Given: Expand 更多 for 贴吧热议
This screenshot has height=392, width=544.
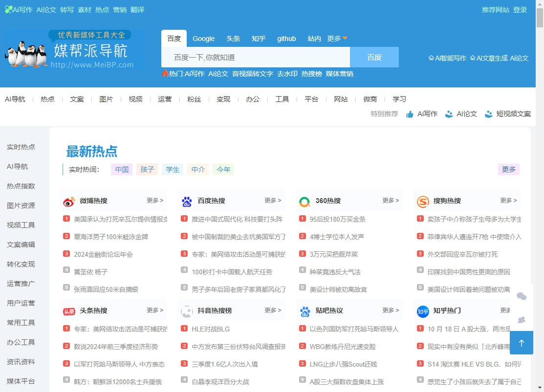Looking at the screenshot, I should click(391, 310).
